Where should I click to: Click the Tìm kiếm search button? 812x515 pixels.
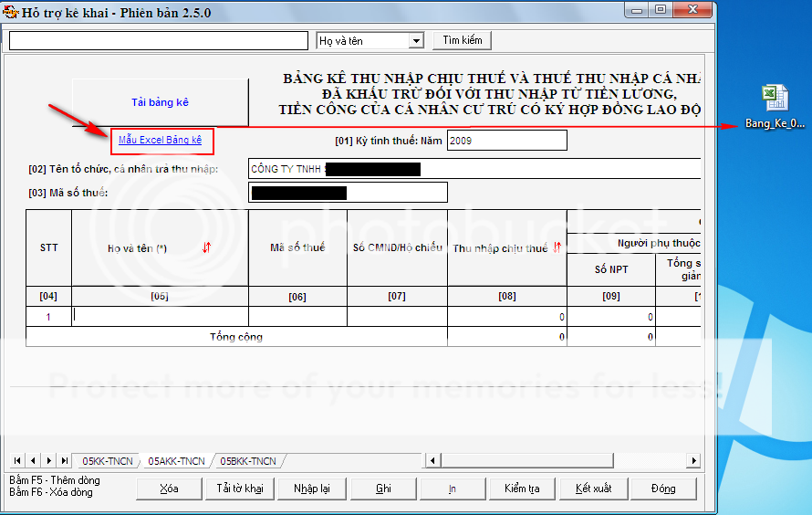463,41
